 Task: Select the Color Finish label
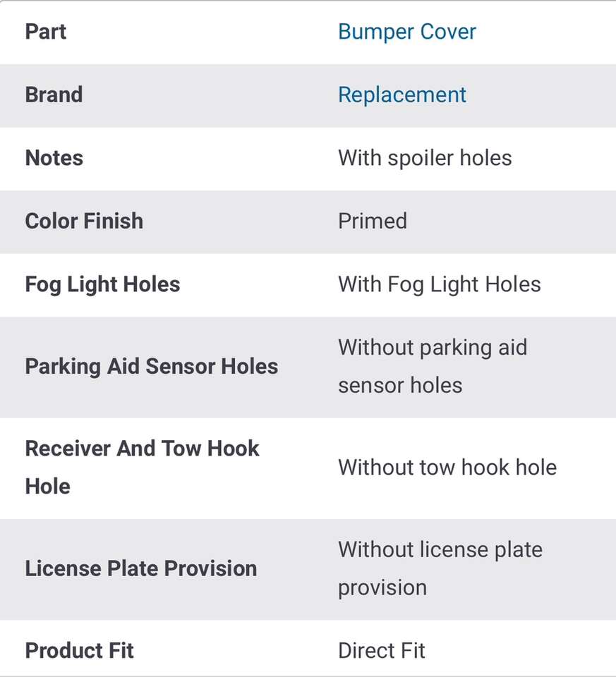(x=84, y=221)
